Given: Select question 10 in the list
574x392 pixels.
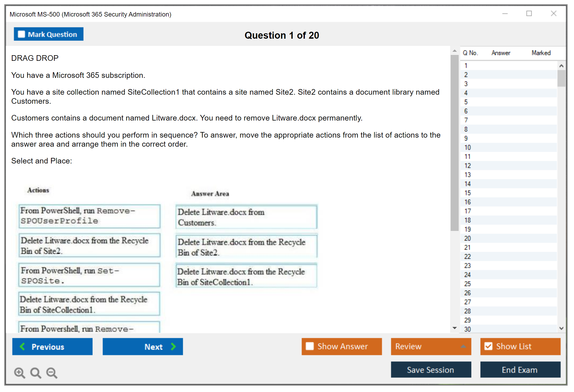Looking at the screenshot, I should [467, 147].
